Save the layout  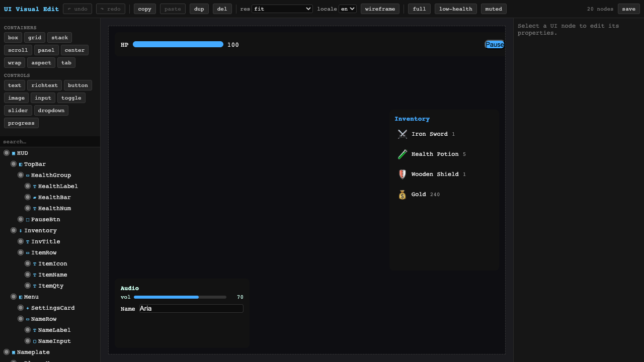629,9
